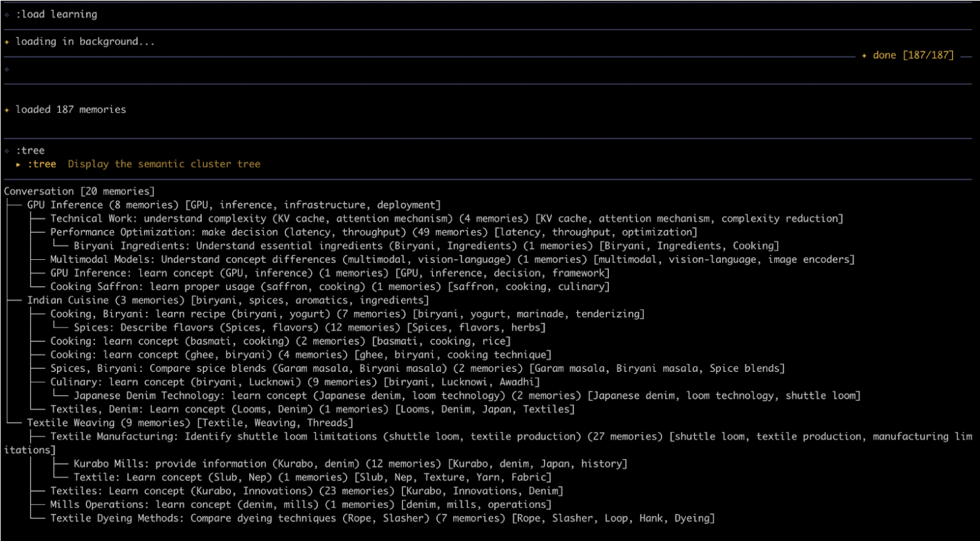Click the ':load learning' command text

[56, 14]
